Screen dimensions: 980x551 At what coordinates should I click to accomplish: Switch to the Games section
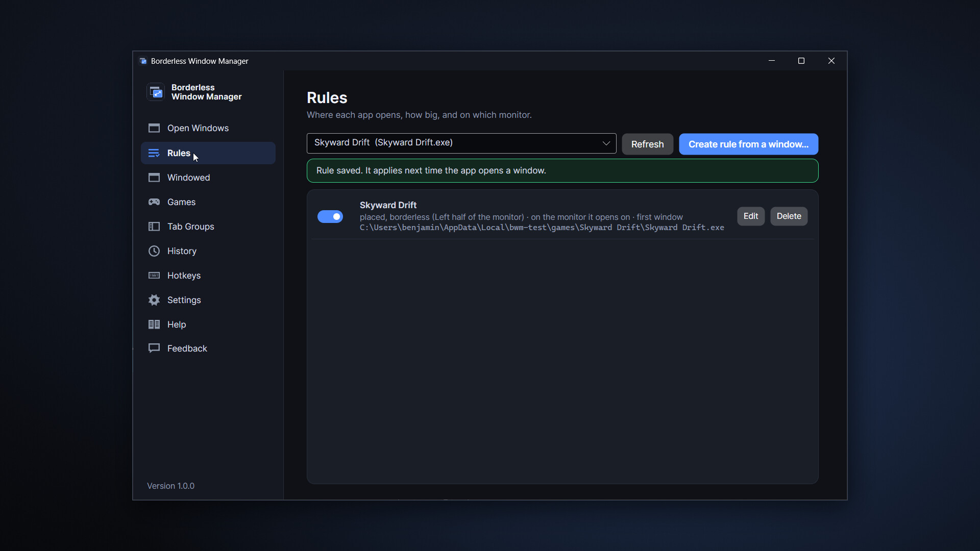(208, 202)
